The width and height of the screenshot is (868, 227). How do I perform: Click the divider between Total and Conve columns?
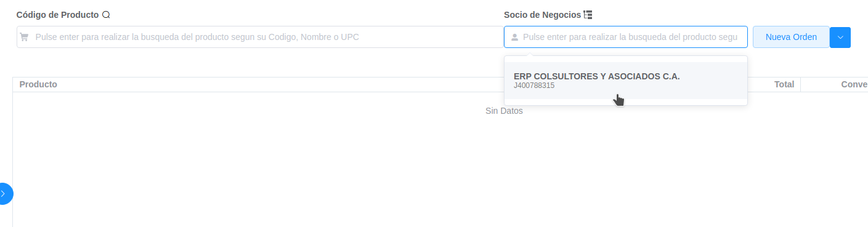point(800,85)
